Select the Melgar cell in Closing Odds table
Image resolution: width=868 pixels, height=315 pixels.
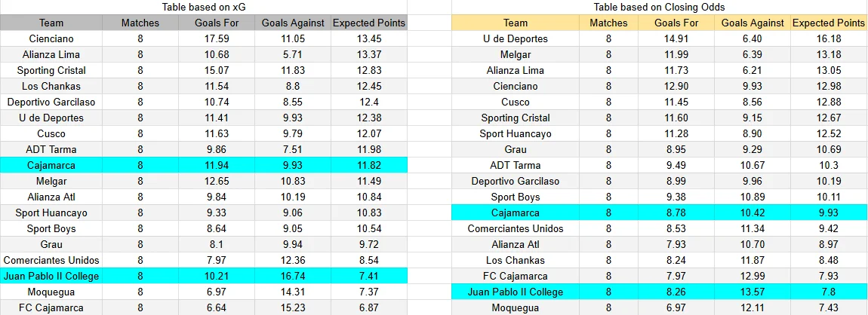[516, 55]
